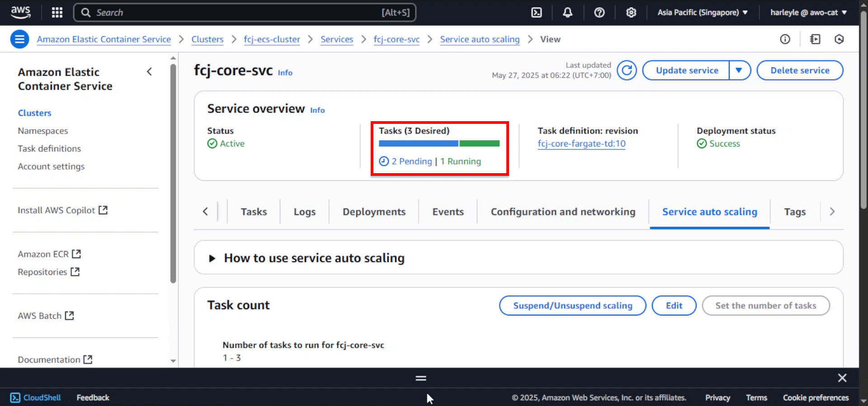Open the region selector Asia Pacific (Singapore)

pos(702,12)
